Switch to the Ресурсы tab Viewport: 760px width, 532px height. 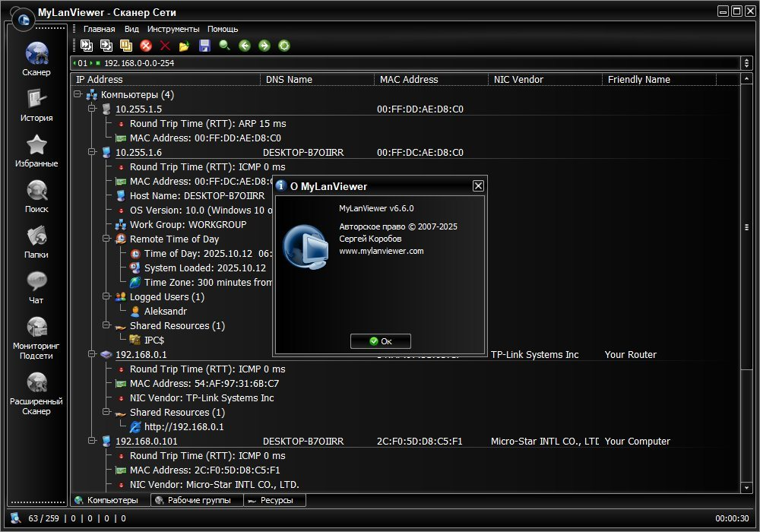(x=275, y=500)
